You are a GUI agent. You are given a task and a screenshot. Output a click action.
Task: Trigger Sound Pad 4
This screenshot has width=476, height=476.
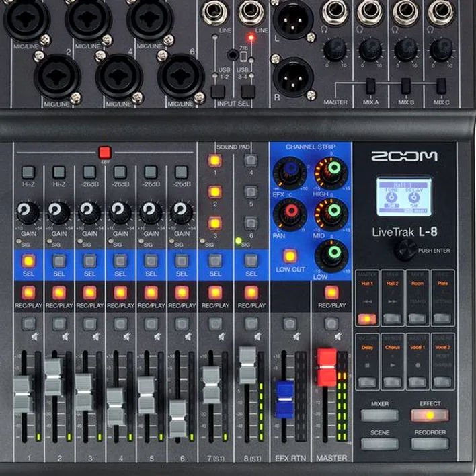pos(251,160)
